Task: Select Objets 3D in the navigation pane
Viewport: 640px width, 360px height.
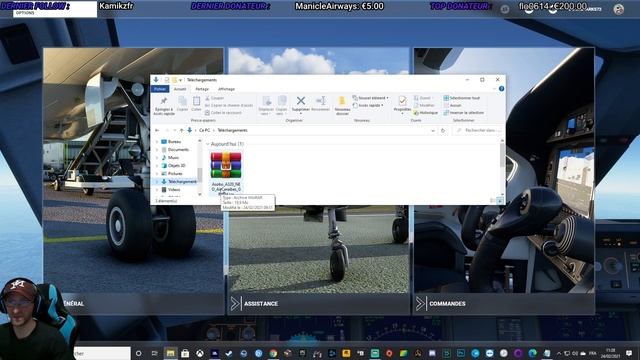Action: tap(176, 166)
